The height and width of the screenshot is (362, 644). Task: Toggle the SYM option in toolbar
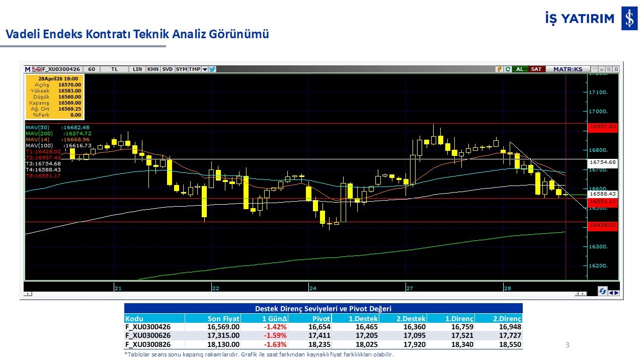(x=182, y=69)
